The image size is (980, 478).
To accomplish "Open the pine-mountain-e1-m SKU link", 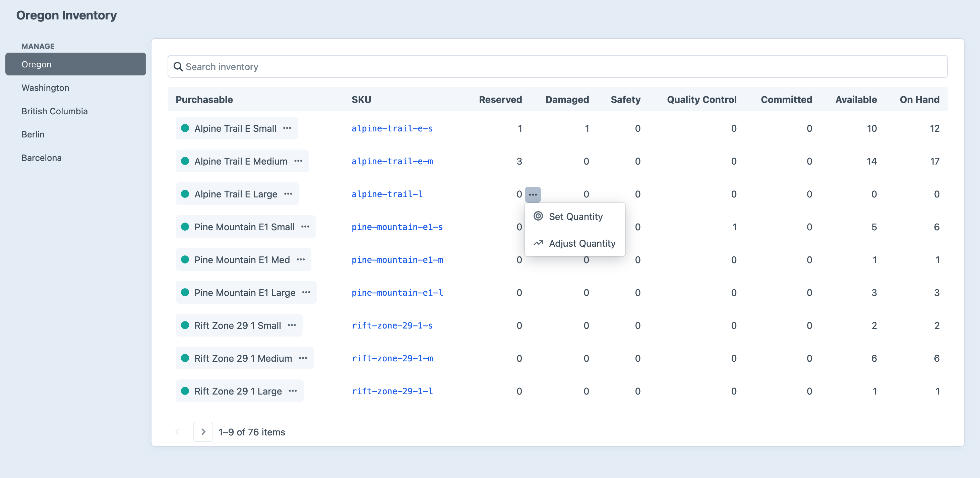I will point(397,259).
